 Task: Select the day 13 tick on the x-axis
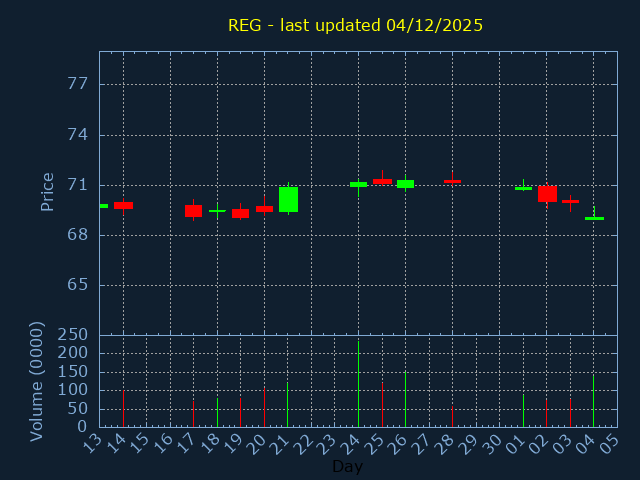coord(92,441)
